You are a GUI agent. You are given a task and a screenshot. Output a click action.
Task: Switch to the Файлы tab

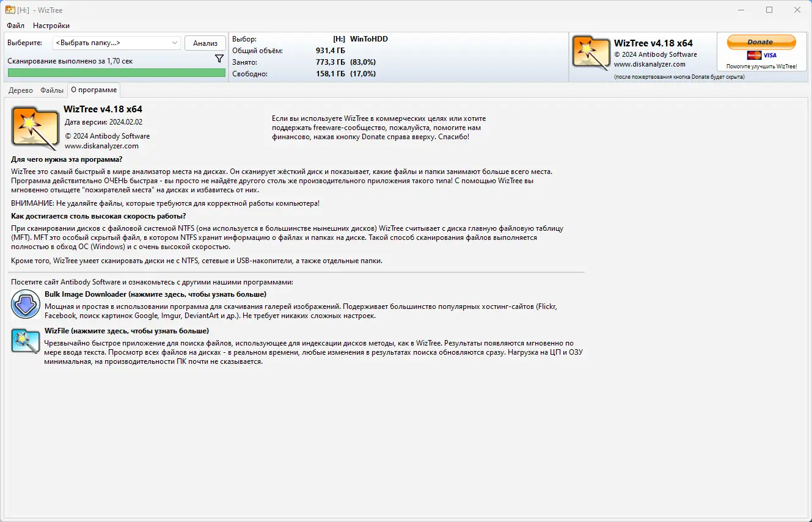tap(52, 90)
